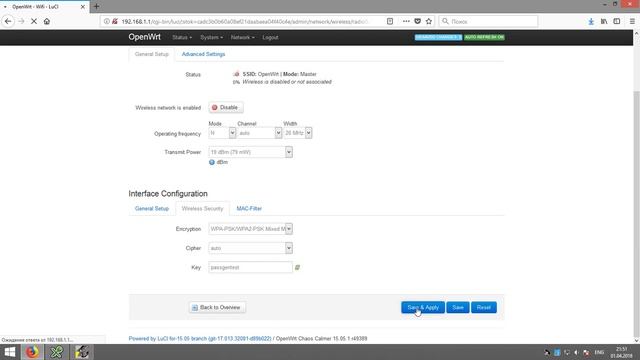Close the OpenWrt Wifi LuCI tab
The width and height of the screenshot is (640, 360).
click(82, 7)
